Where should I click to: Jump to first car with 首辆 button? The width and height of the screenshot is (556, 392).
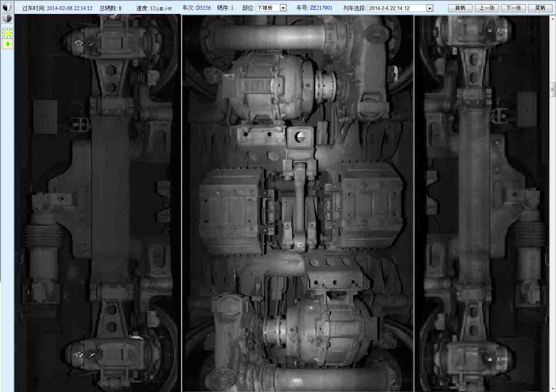pyautogui.click(x=460, y=8)
